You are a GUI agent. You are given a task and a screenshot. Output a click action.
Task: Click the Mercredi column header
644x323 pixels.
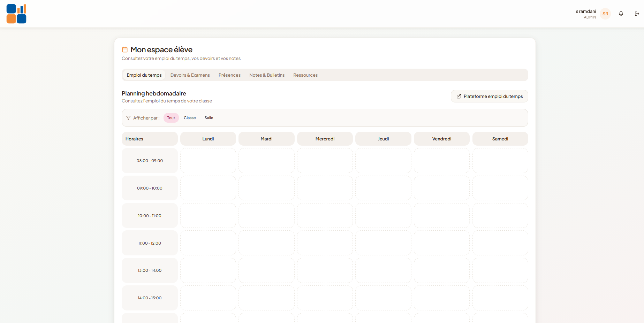coord(325,139)
